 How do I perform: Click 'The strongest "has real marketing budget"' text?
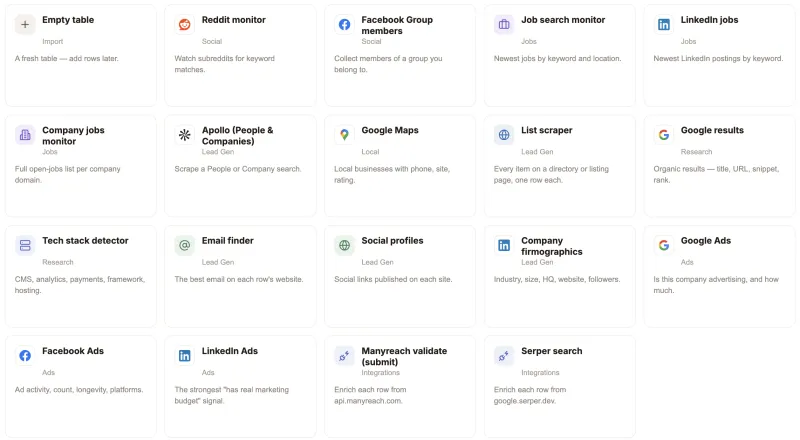tap(232, 395)
